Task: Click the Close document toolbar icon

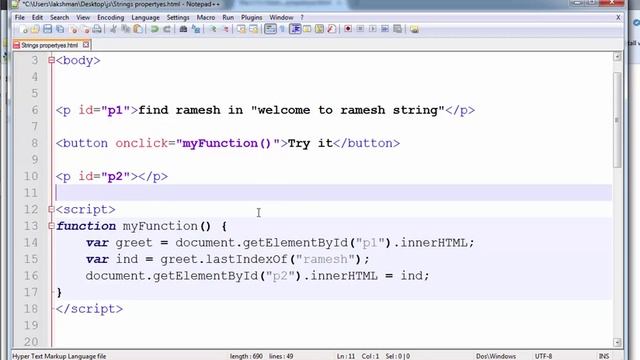Action: (73, 29)
